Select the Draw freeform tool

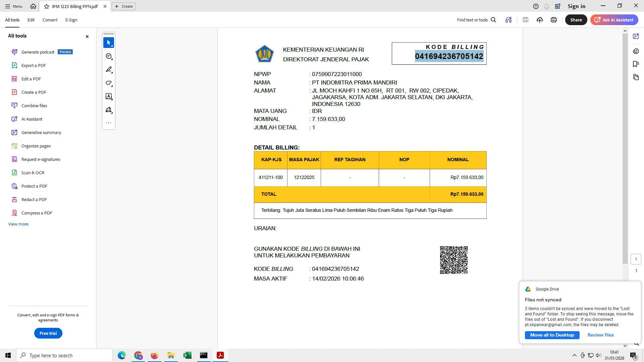pyautogui.click(x=109, y=83)
